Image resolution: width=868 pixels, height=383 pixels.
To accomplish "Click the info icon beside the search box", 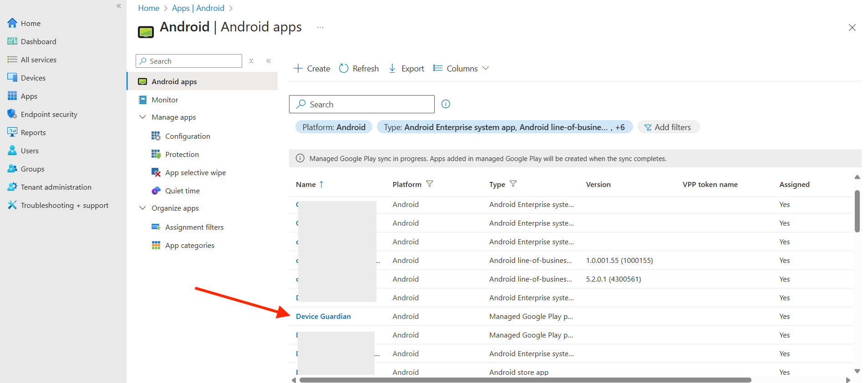I will click(x=446, y=104).
